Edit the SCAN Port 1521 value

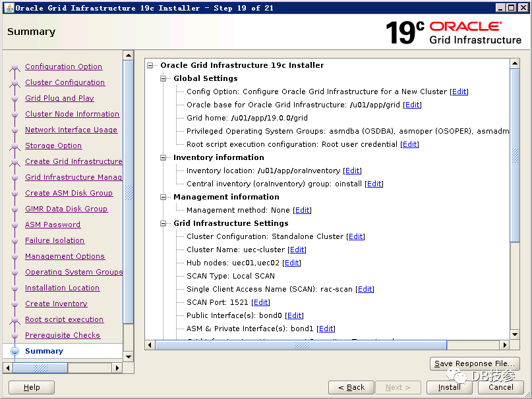[x=261, y=302]
